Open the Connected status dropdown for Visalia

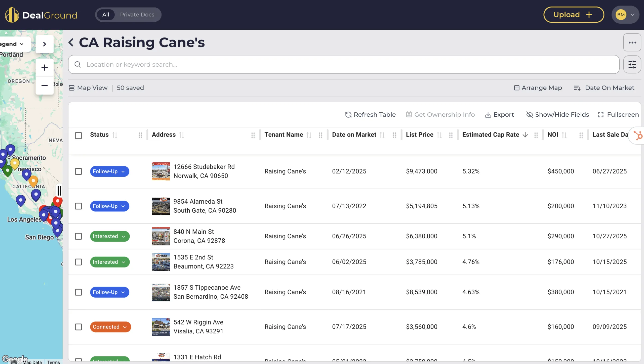110,327
